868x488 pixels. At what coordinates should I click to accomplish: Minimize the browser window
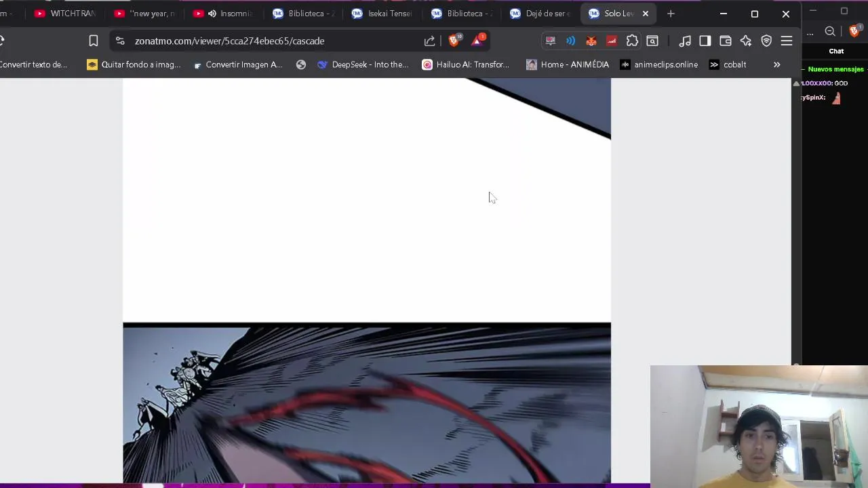724,14
